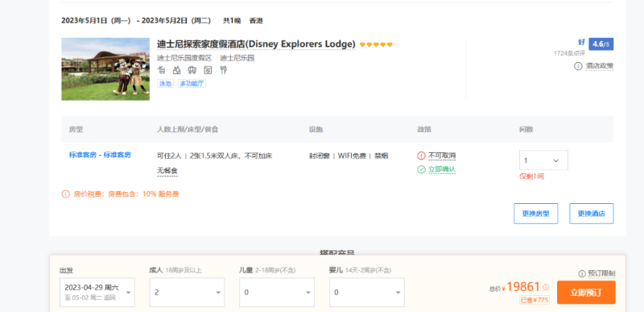Click the restaurant fork-and-knife amenity icon
Image resolution: width=644 pixels, height=312 pixels.
coord(224,70)
